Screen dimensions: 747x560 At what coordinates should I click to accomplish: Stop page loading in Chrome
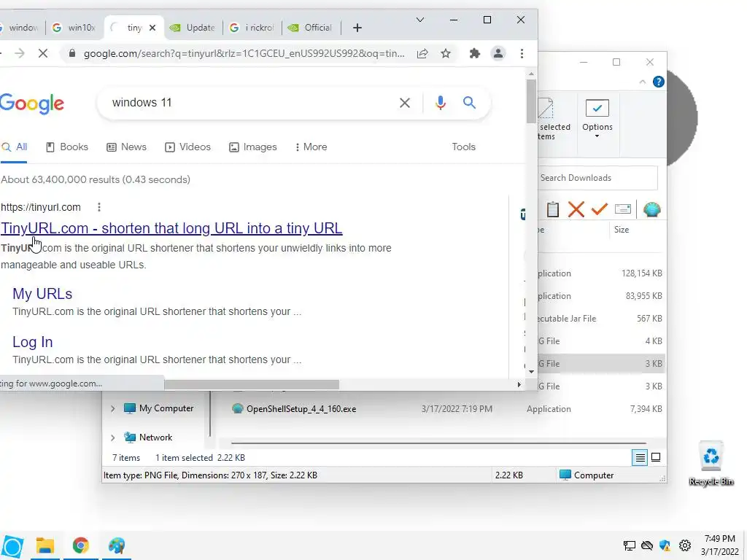pyautogui.click(x=43, y=53)
